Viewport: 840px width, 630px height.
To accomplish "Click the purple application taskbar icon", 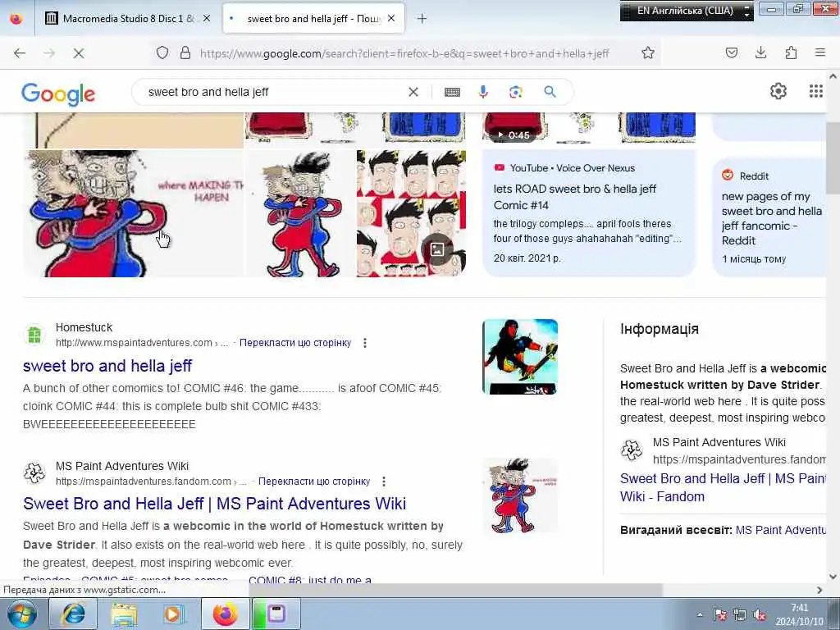I will click(x=276, y=614).
